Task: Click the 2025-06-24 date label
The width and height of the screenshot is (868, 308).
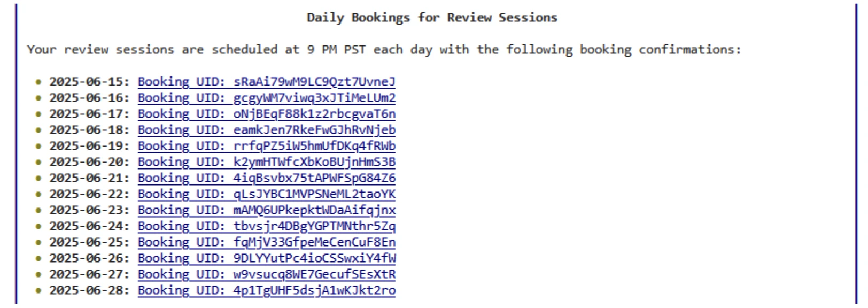Action: 89,226
